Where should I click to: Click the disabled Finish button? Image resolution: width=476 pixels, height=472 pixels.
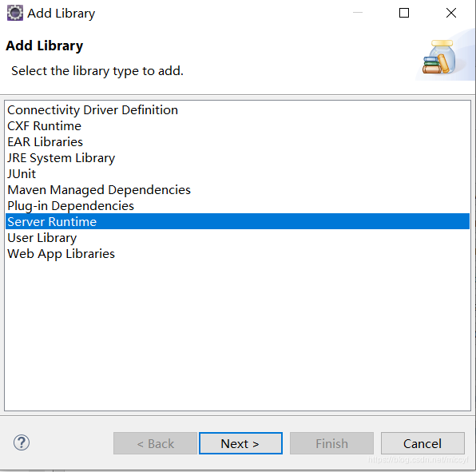[x=331, y=443]
